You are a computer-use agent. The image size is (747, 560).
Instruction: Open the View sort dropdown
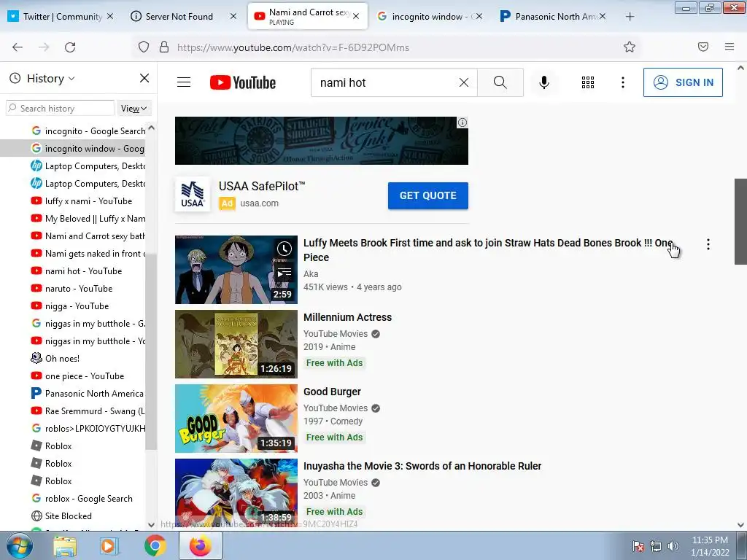[x=134, y=109]
